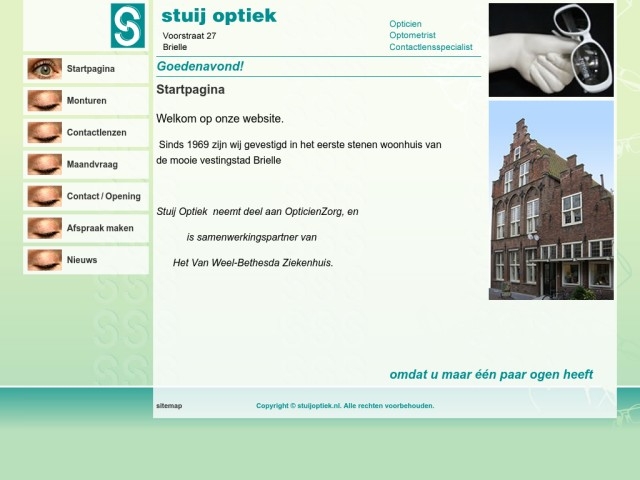640x480 pixels.
Task: Open the Startpagina menu item
Action: coord(90,69)
